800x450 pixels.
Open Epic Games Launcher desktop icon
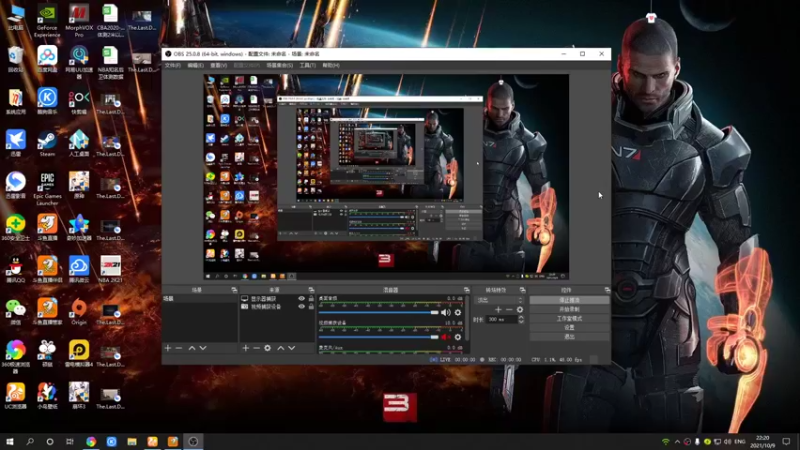pyautogui.click(x=47, y=188)
